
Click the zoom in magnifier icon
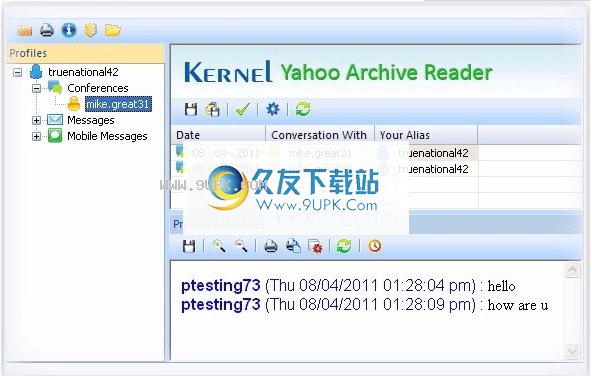[x=219, y=246]
